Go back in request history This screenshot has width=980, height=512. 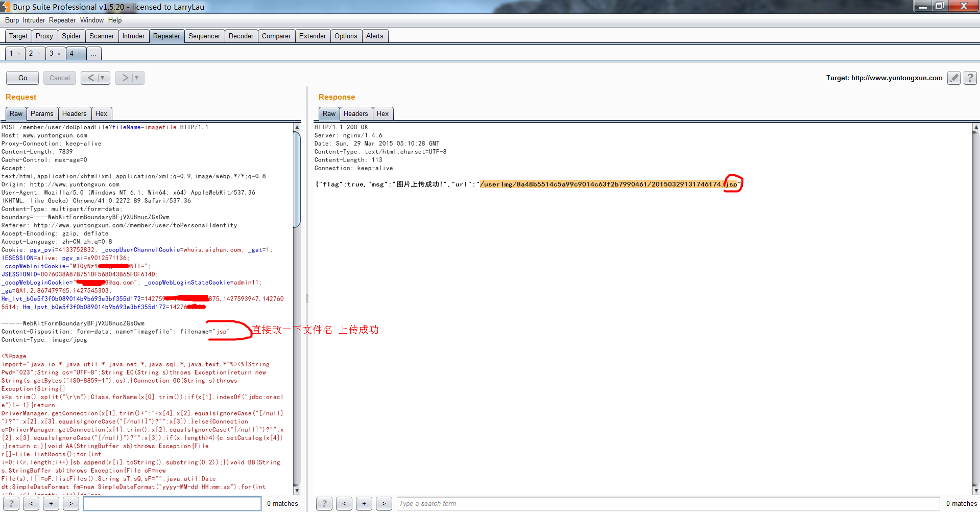[90, 78]
